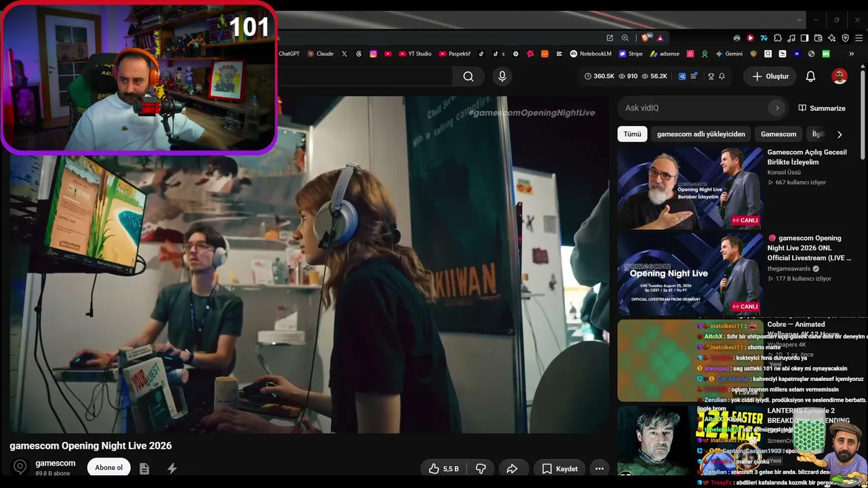Viewport: 868px width, 488px height.
Task: Subscribe with the Abone ol button
Action: 108,468
